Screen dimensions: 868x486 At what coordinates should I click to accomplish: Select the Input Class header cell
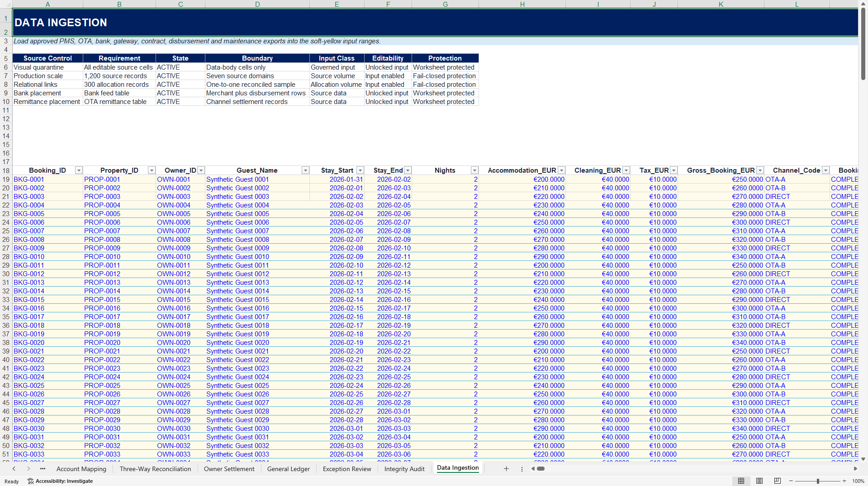pos(337,58)
